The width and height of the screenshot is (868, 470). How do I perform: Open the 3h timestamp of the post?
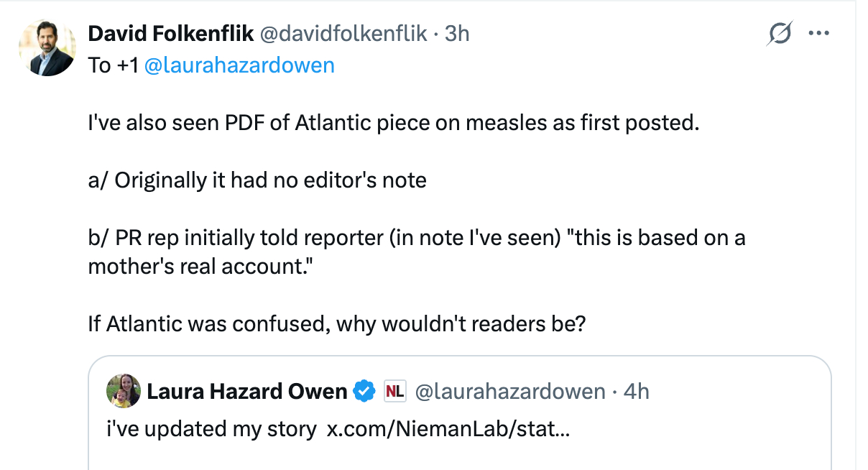pyautogui.click(x=457, y=33)
